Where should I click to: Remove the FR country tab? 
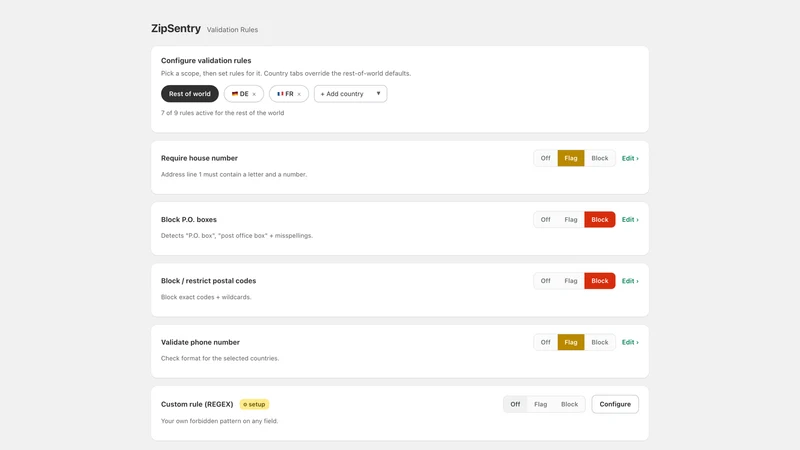[x=299, y=94]
